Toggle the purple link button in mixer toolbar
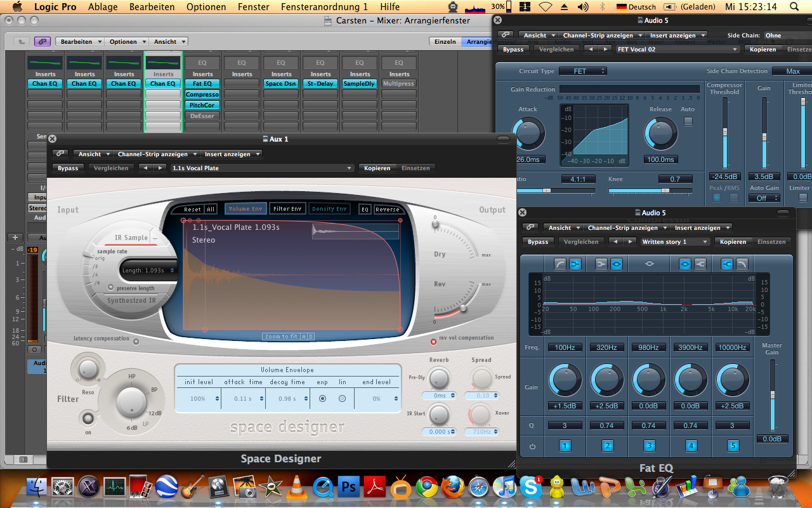This screenshot has height=508, width=812. (x=43, y=41)
